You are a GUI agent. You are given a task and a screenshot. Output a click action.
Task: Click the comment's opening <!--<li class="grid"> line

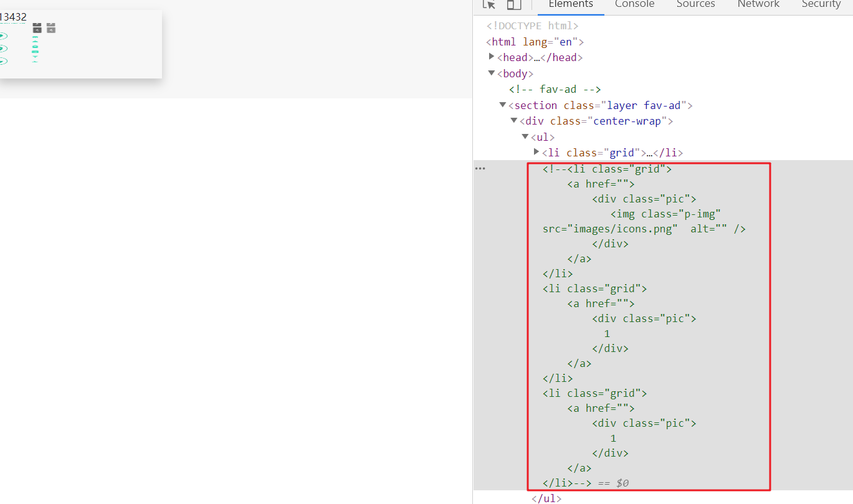(x=608, y=169)
